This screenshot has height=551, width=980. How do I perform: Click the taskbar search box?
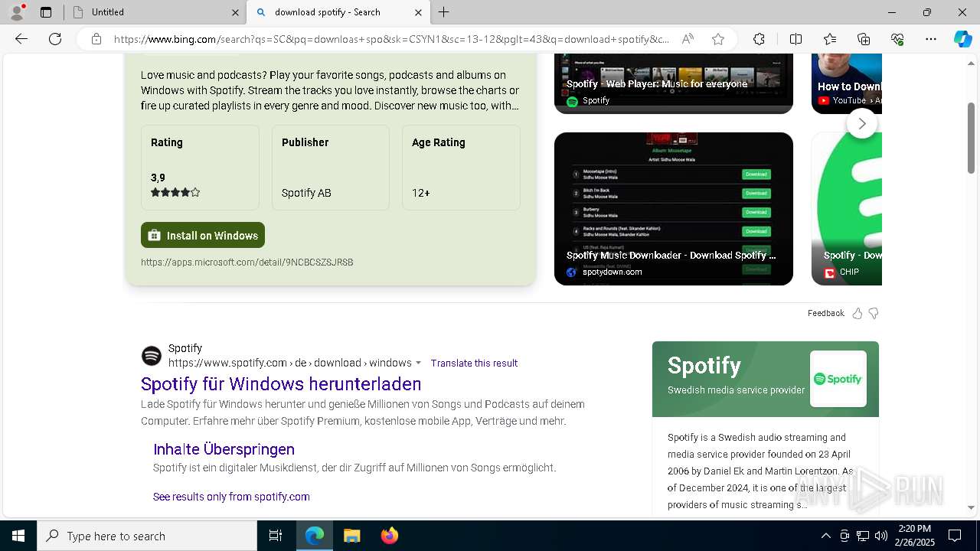tap(147, 536)
